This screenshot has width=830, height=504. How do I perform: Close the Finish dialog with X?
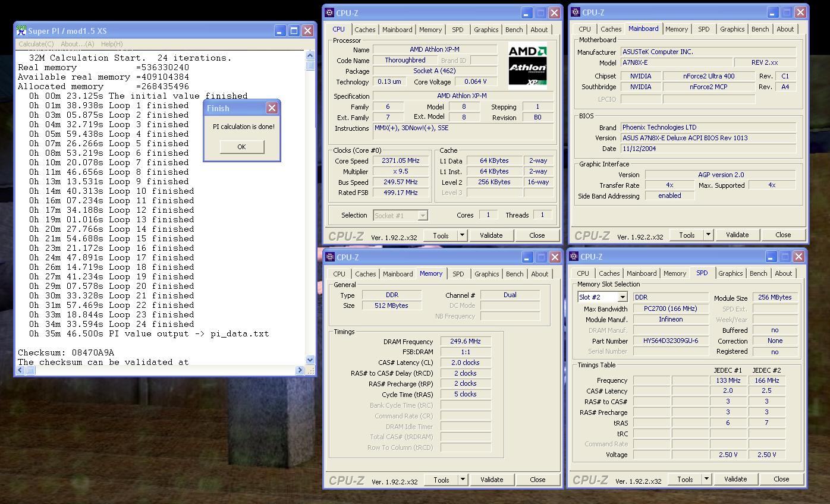click(x=272, y=108)
